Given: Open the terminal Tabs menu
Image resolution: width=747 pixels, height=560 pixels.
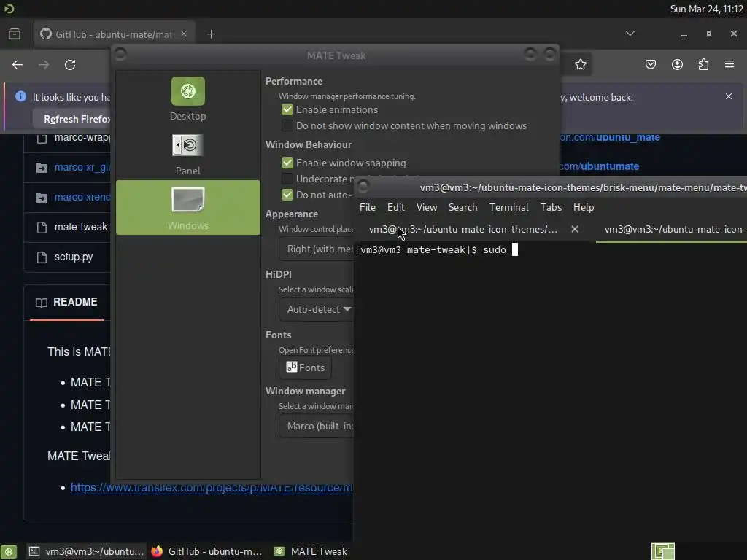Looking at the screenshot, I should pyautogui.click(x=551, y=207).
